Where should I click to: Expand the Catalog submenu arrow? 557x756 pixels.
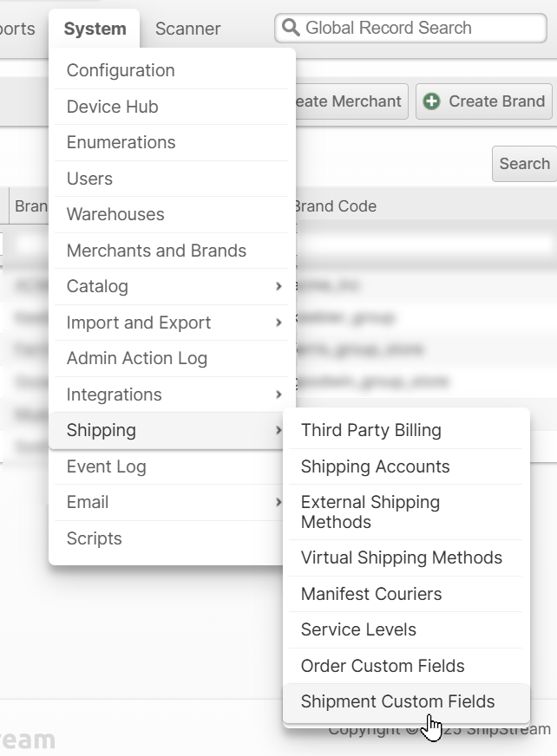click(278, 286)
